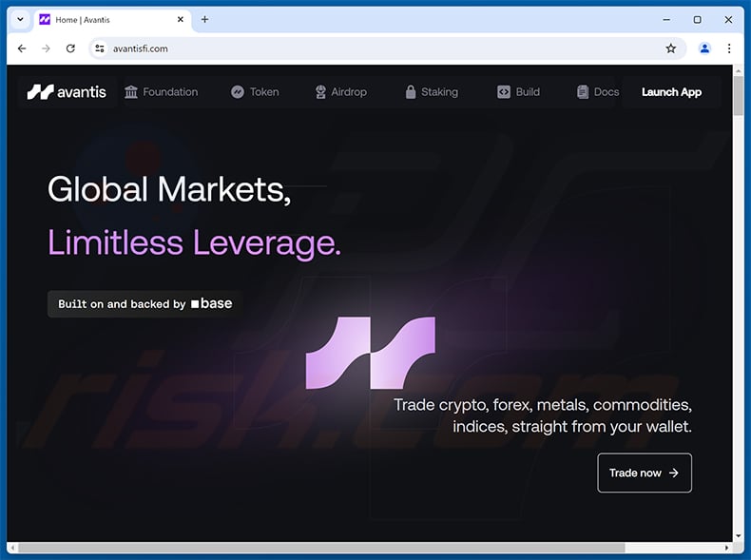Bookmark this page with star icon
The image size is (751, 560).
[670, 48]
